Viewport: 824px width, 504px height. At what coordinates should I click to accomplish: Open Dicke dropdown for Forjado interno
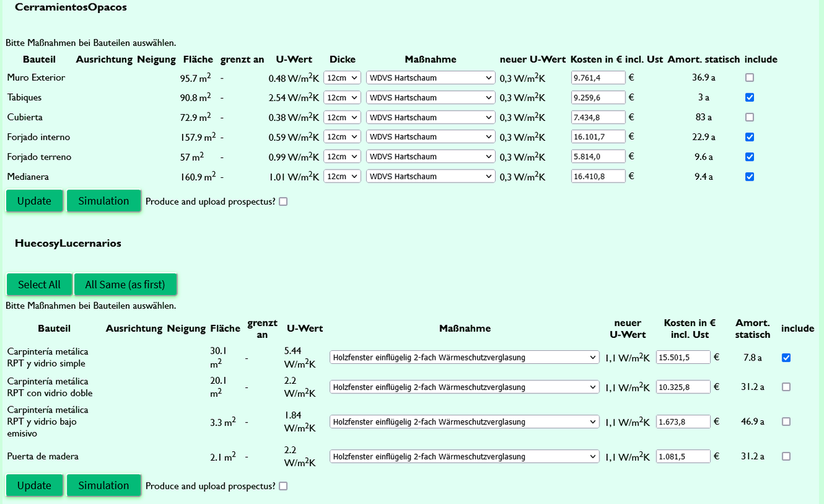coord(342,137)
